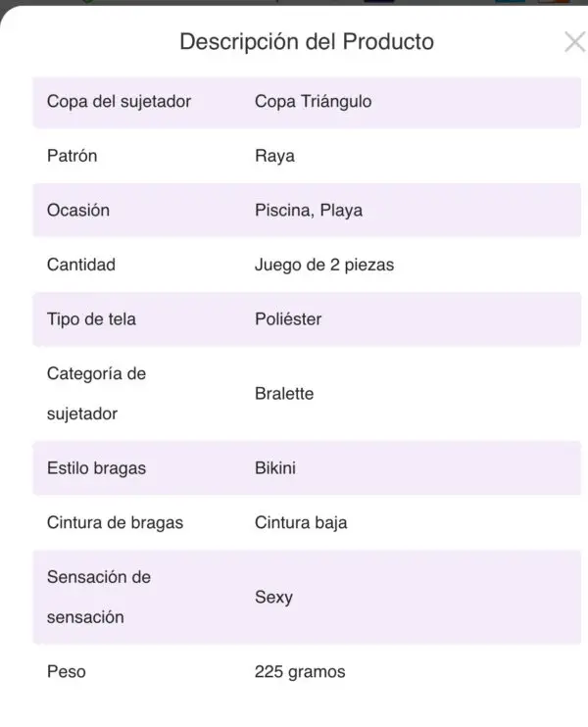
Task: Click the Bralette value
Action: tap(284, 393)
